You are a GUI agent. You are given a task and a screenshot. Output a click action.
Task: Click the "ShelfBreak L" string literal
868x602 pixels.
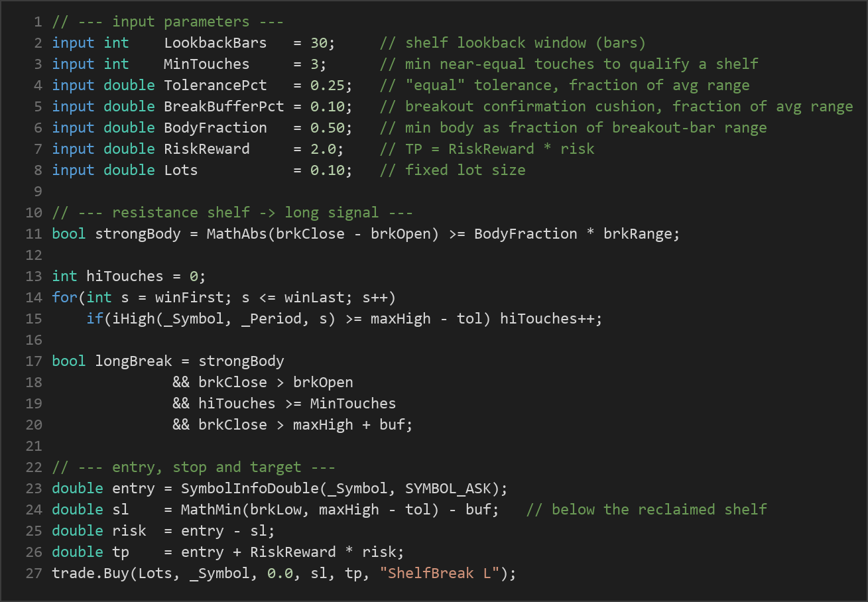tap(440, 573)
